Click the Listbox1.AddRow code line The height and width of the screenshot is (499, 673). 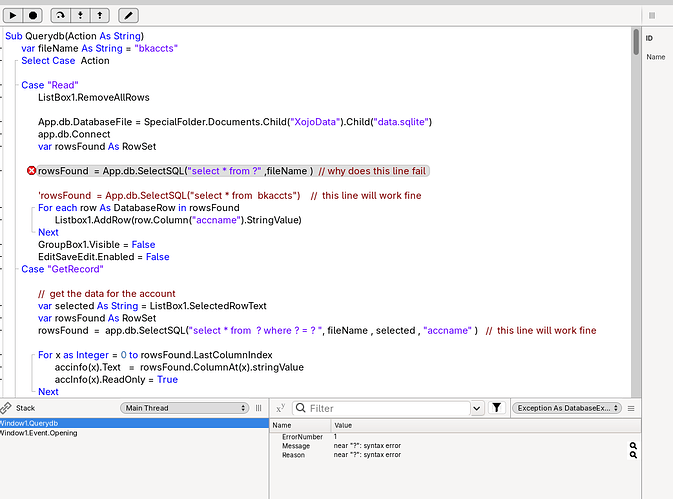(178, 220)
